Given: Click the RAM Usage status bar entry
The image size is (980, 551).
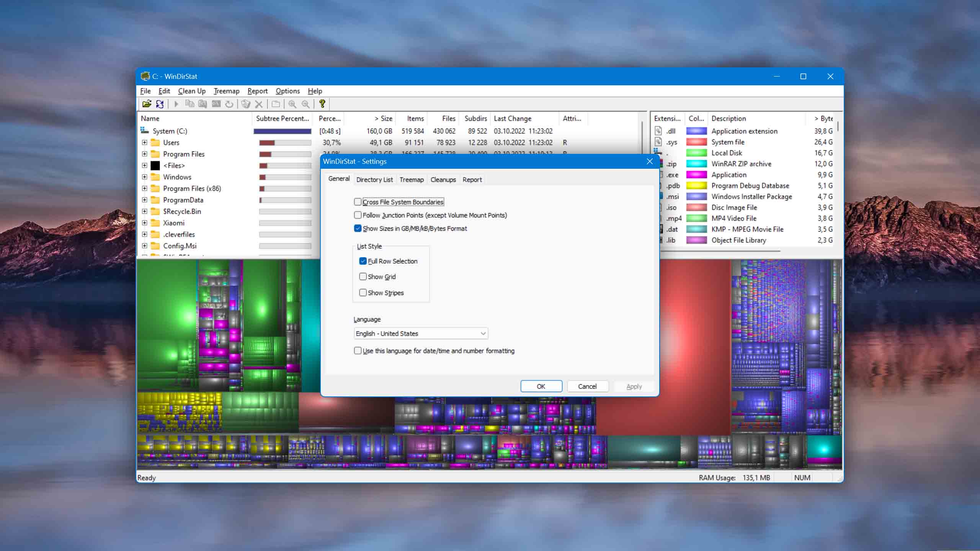Looking at the screenshot, I should 734,478.
